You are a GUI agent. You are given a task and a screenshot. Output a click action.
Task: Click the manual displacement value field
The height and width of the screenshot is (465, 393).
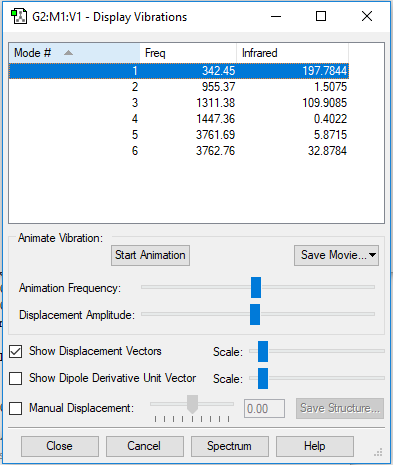(x=264, y=408)
